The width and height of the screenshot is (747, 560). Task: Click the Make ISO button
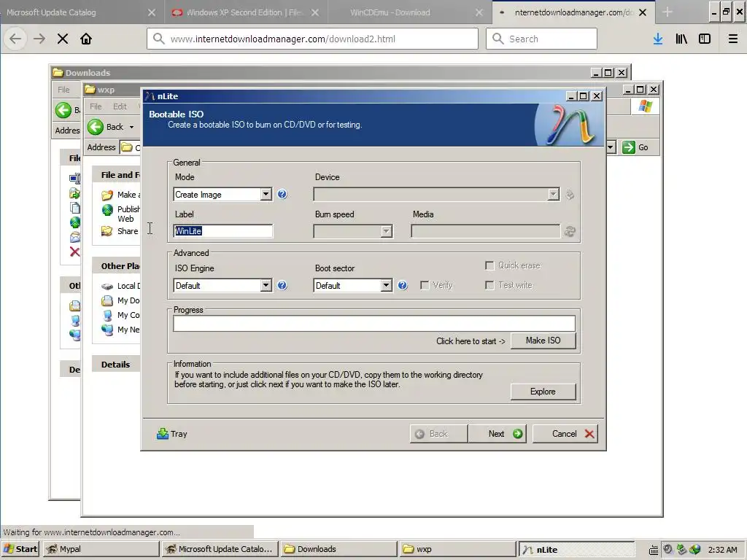click(x=543, y=341)
